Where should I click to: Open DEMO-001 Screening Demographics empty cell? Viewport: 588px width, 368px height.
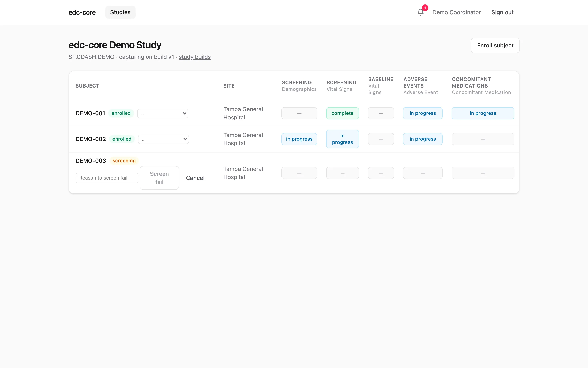click(x=299, y=113)
